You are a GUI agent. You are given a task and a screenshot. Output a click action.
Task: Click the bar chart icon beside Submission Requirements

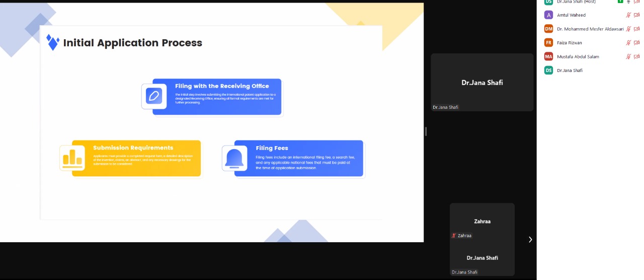(72, 158)
